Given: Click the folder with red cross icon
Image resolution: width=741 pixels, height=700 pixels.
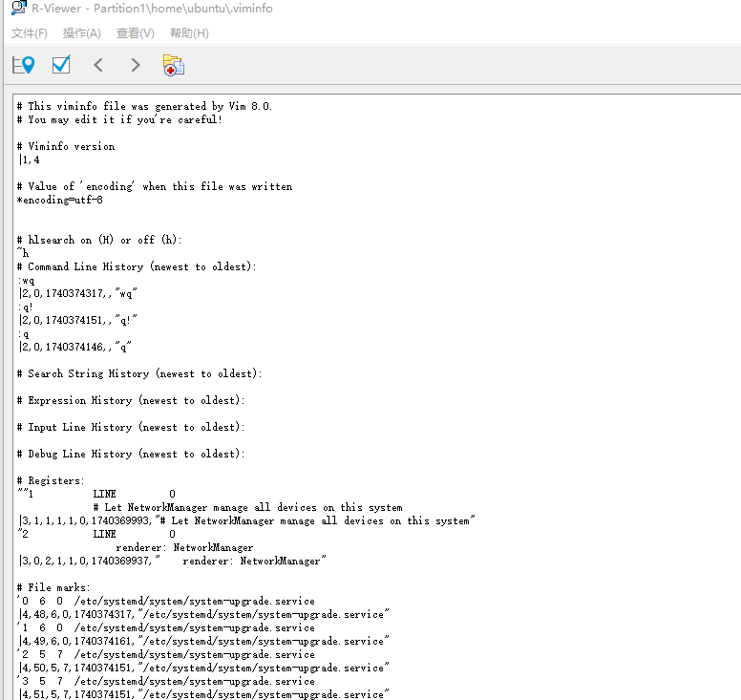Looking at the screenshot, I should point(173,65).
